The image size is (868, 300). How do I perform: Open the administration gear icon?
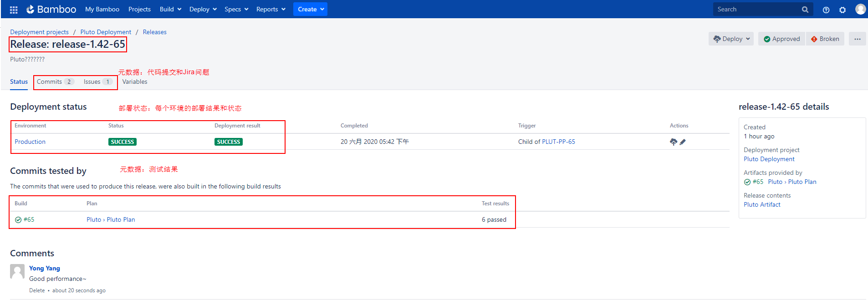[x=842, y=10]
